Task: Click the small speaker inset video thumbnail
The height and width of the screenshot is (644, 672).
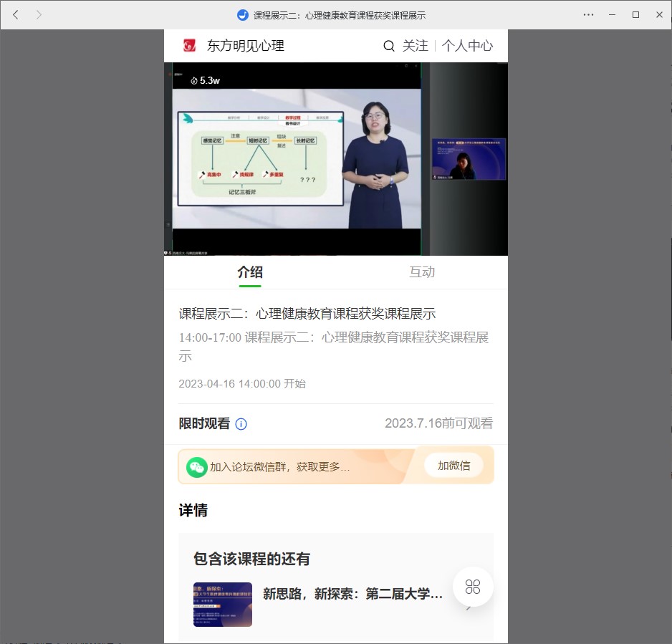Action: tap(469, 159)
